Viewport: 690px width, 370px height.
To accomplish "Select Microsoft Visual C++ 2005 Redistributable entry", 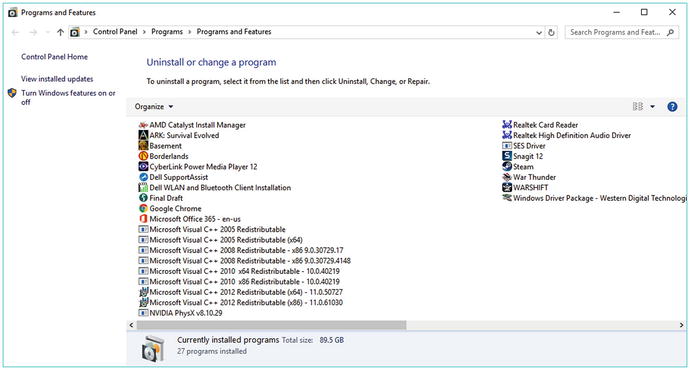I will click(212, 229).
